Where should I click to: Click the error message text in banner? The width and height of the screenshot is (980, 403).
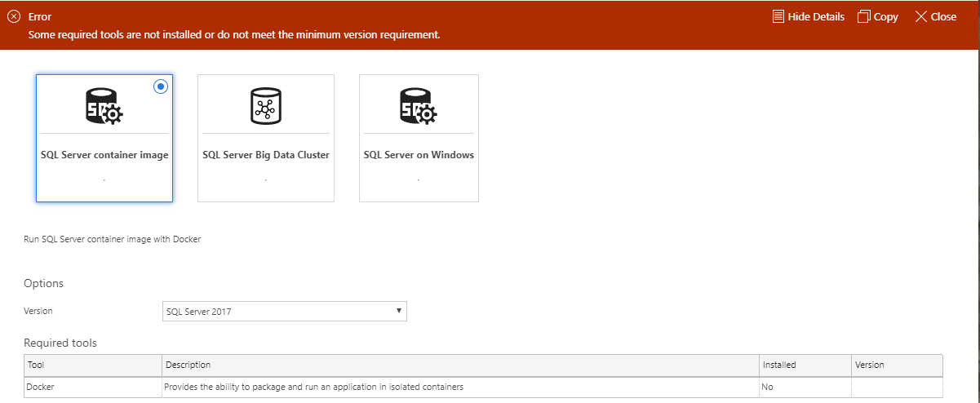(234, 35)
